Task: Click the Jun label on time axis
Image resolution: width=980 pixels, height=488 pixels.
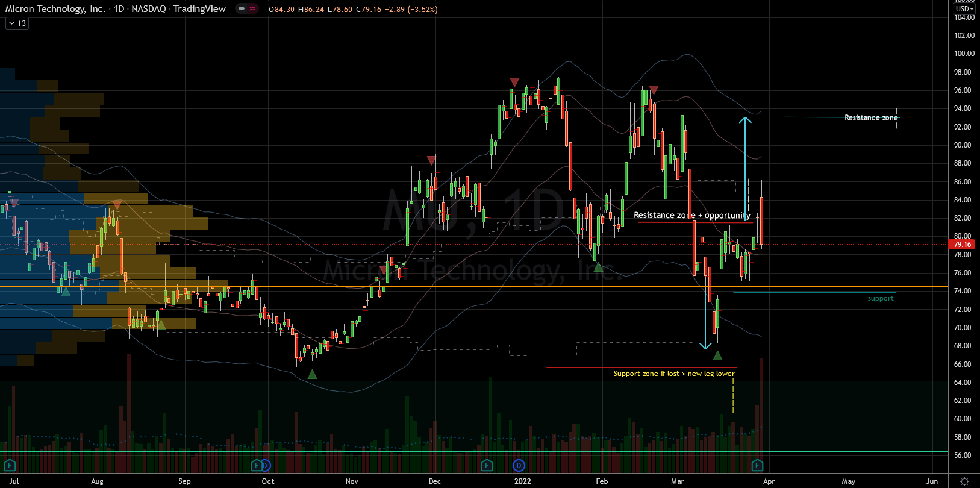Action: click(932, 481)
